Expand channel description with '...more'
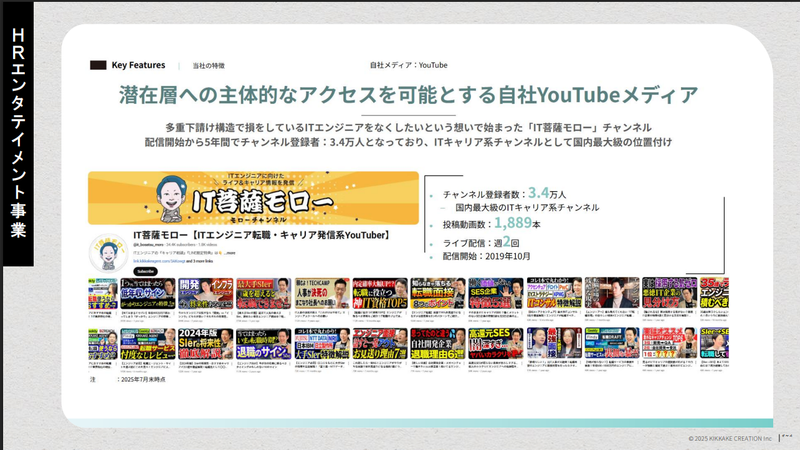Image resolution: width=800 pixels, height=450 pixels. pyautogui.click(x=230, y=253)
